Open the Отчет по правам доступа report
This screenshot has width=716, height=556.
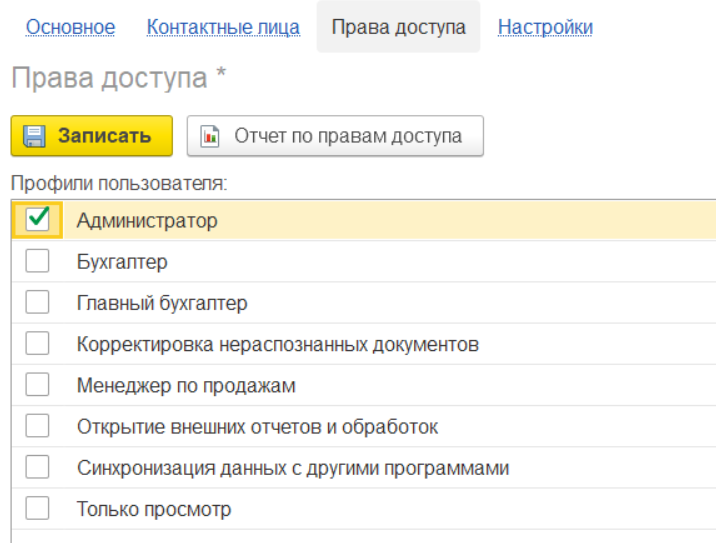(x=335, y=136)
